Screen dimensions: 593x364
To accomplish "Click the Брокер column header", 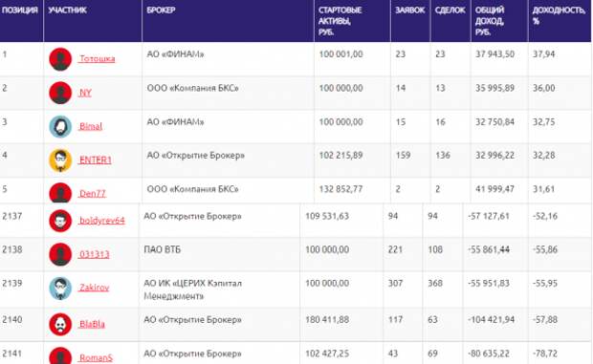I will 161,11.
